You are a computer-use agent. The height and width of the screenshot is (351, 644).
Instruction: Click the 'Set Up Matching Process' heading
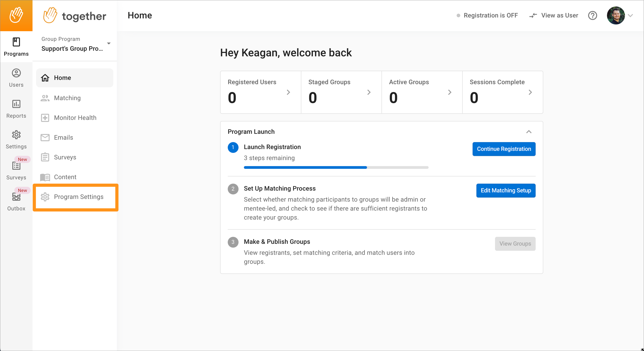(x=280, y=188)
